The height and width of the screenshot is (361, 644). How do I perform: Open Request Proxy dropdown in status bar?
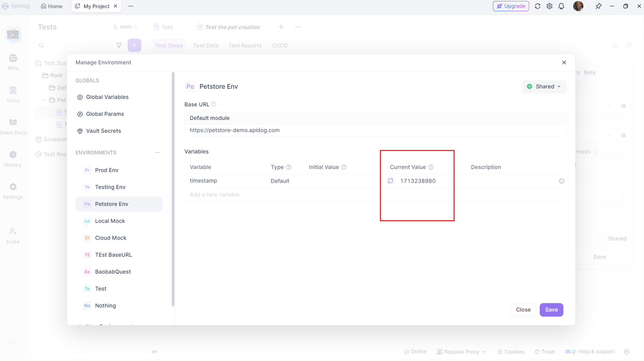tap(461, 352)
